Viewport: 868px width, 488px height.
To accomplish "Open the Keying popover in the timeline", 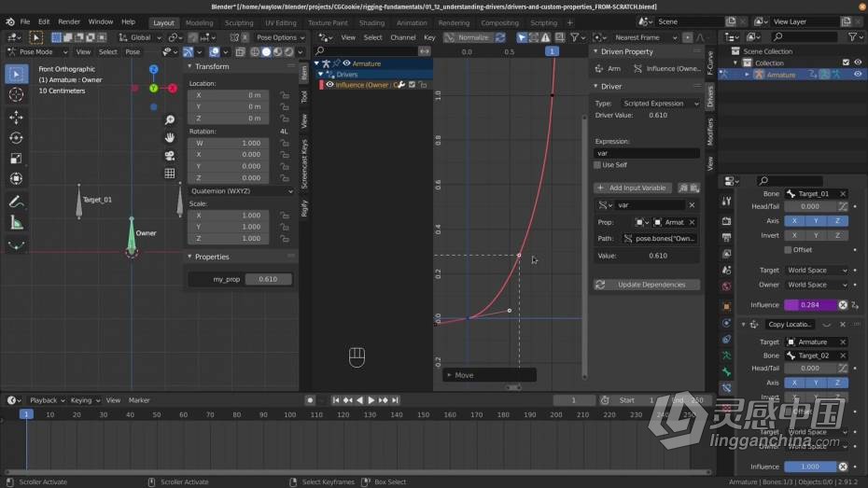I will click(x=85, y=400).
